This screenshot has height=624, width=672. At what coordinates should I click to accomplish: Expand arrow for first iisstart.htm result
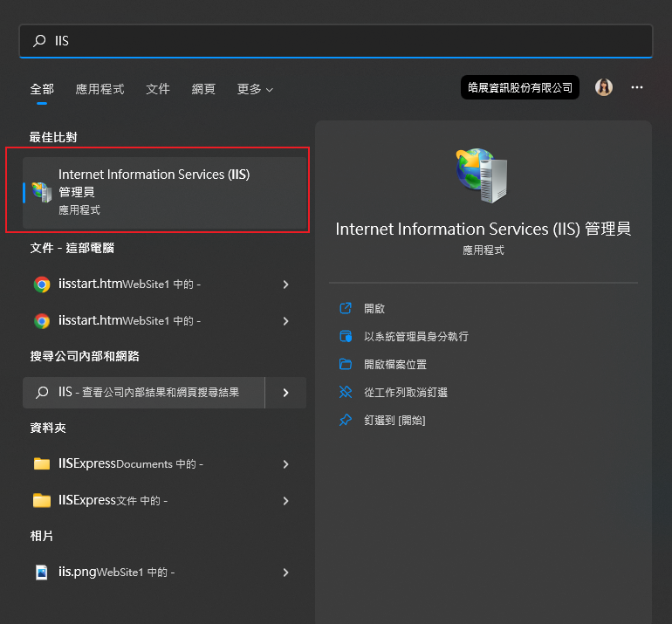[286, 285]
